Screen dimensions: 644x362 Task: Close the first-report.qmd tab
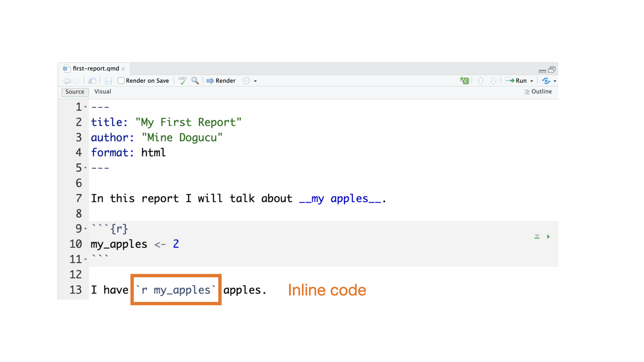[x=123, y=69]
